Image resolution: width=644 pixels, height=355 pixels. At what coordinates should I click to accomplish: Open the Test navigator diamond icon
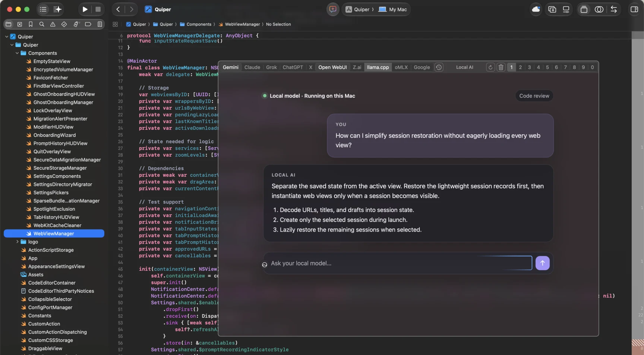coord(64,24)
